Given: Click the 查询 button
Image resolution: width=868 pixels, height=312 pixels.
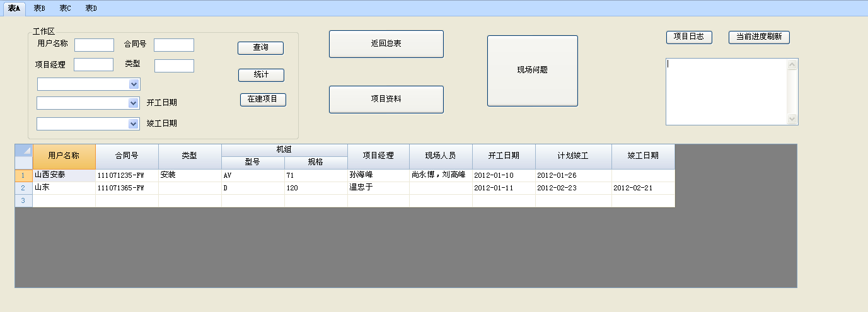Looking at the screenshot, I should tap(260, 48).
